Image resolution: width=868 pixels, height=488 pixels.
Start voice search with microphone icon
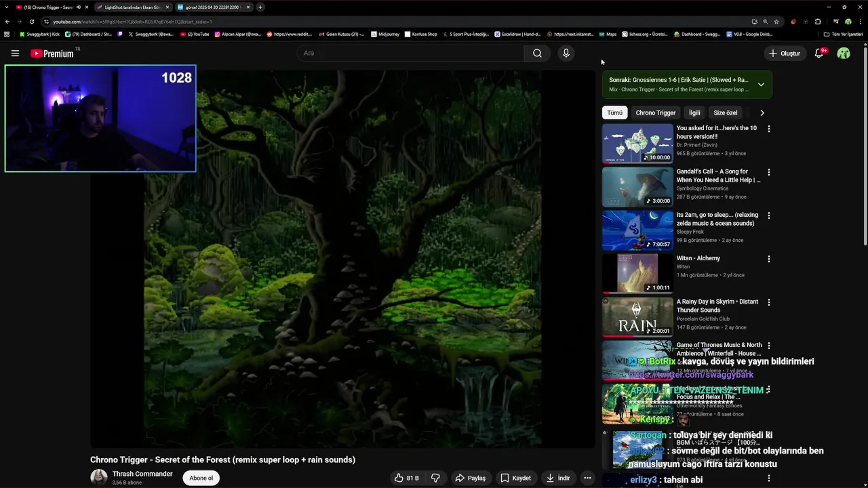(566, 53)
